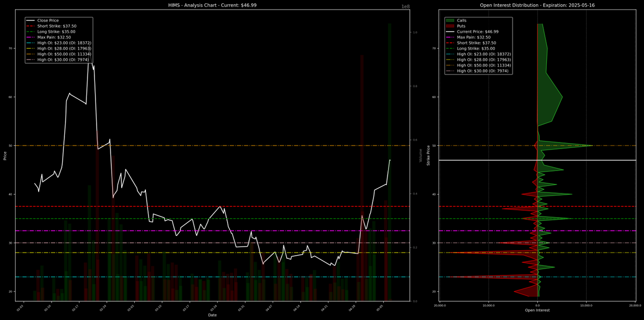644x320 pixels.
Task: Select 'Short Strike: $37.50' in the price chart legend
Action: [x=56, y=26]
